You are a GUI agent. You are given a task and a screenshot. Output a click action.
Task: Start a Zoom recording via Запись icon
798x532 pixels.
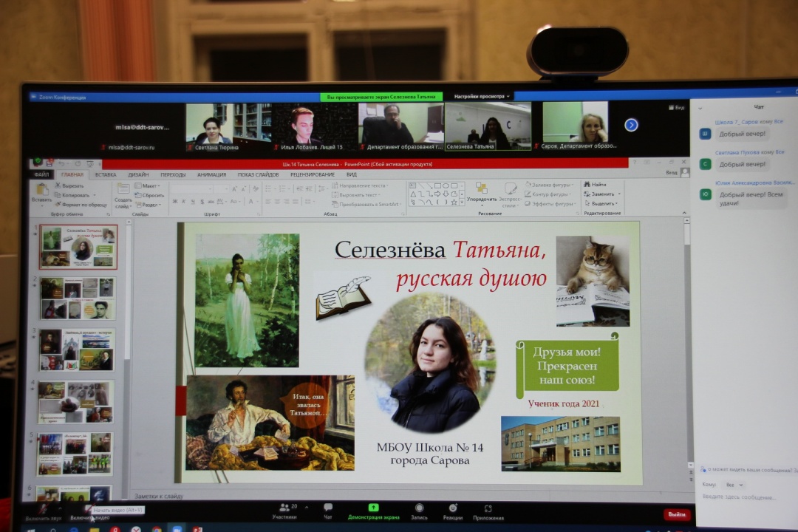click(x=418, y=510)
